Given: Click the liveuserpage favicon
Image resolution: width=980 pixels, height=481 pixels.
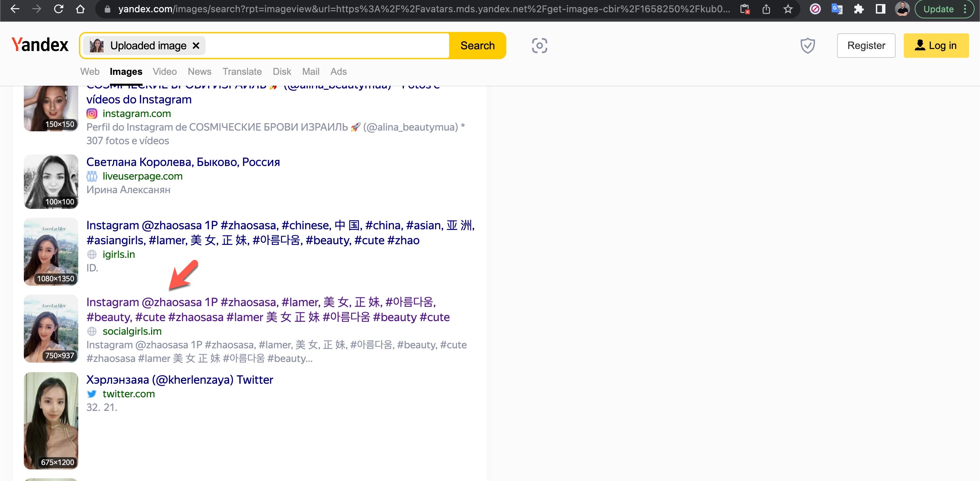Looking at the screenshot, I should point(92,176).
